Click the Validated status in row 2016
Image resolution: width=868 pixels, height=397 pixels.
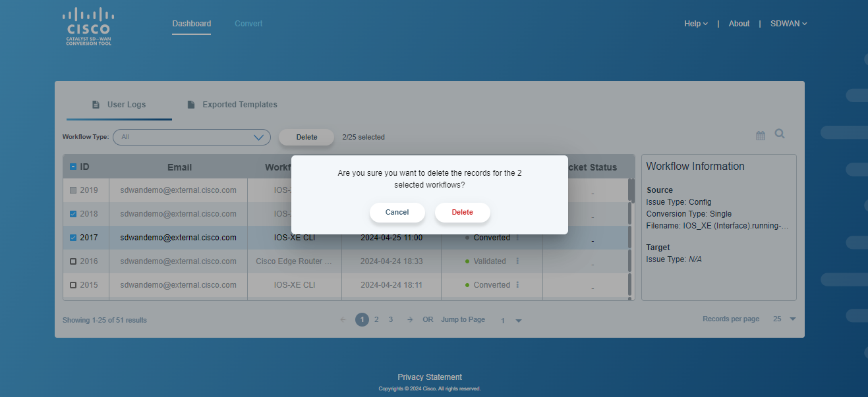pos(490,261)
